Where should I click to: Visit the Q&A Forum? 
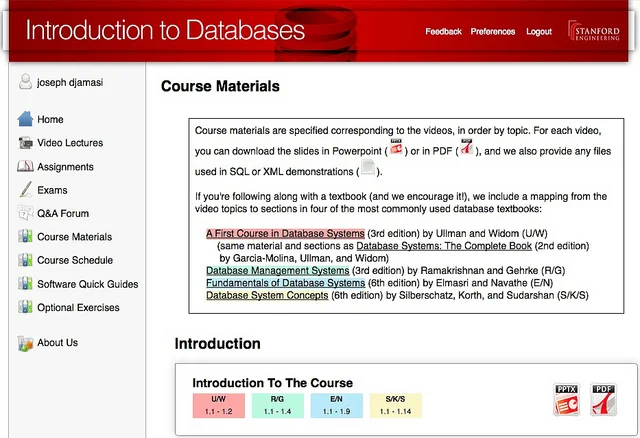click(63, 213)
